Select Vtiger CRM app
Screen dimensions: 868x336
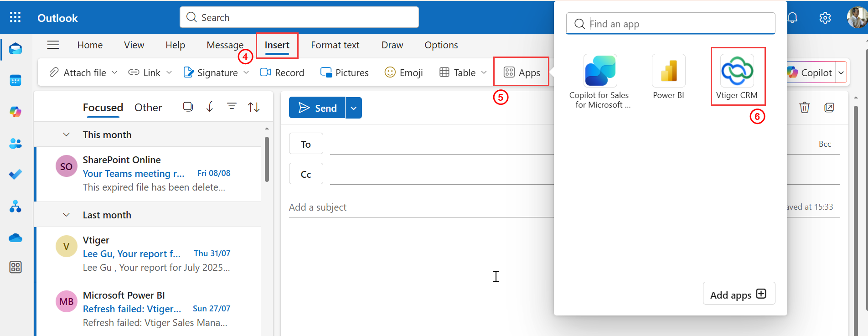tap(737, 77)
